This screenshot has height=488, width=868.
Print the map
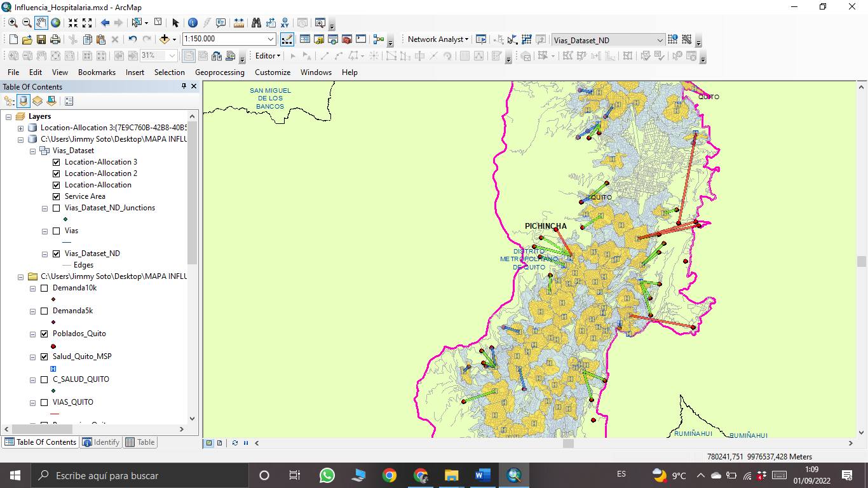[x=55, y=39]
